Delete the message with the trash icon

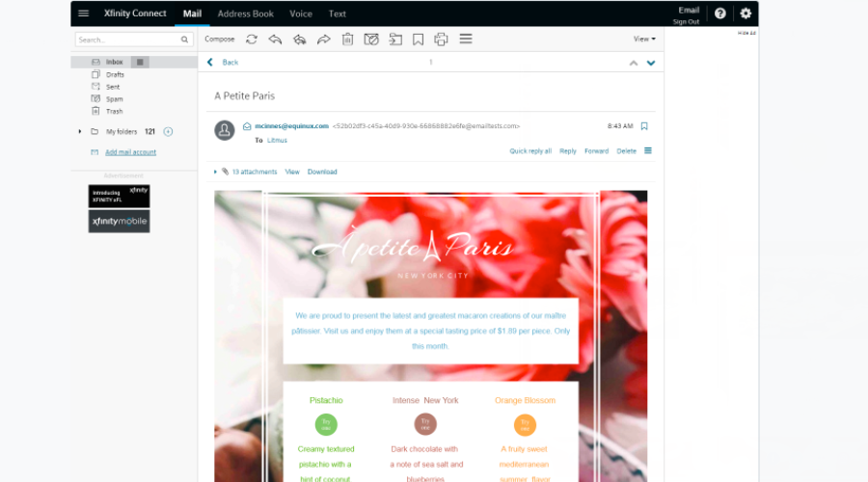click(347, 40)
